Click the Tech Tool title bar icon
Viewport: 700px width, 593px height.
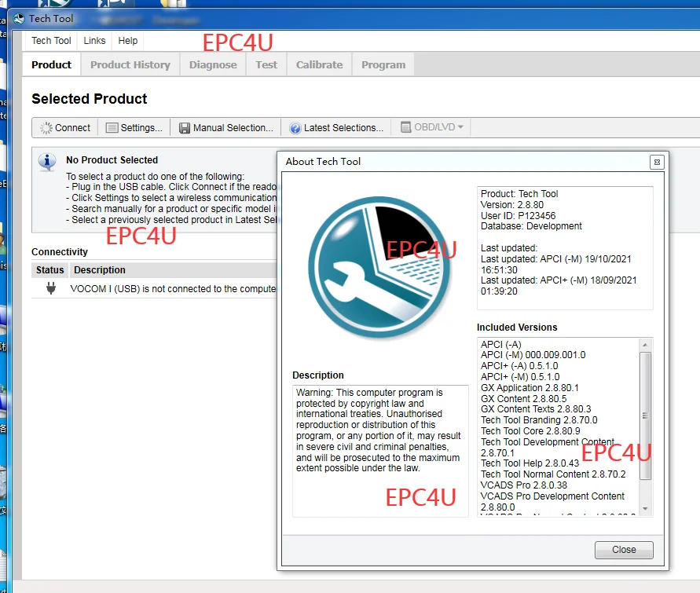coord(19,19)
